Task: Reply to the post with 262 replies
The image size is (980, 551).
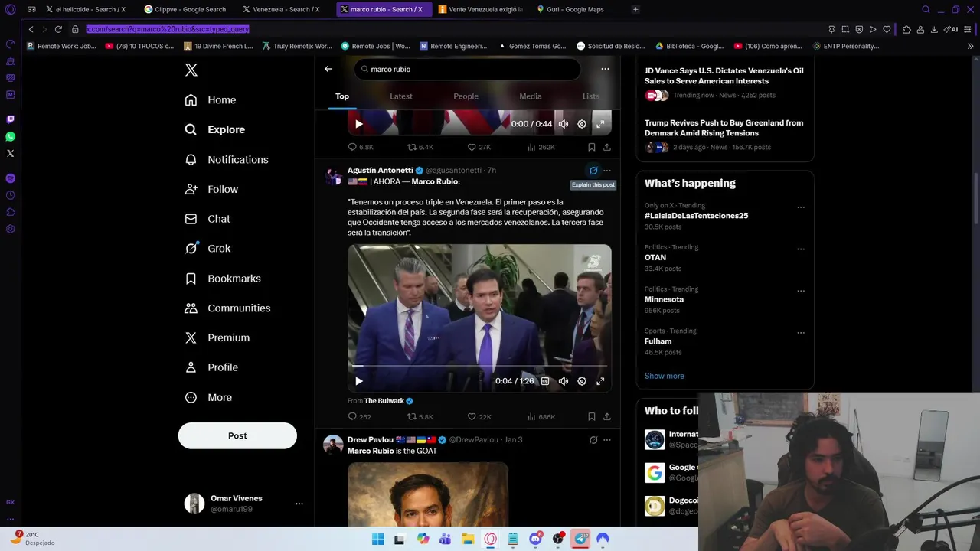Action: (359, 417)
